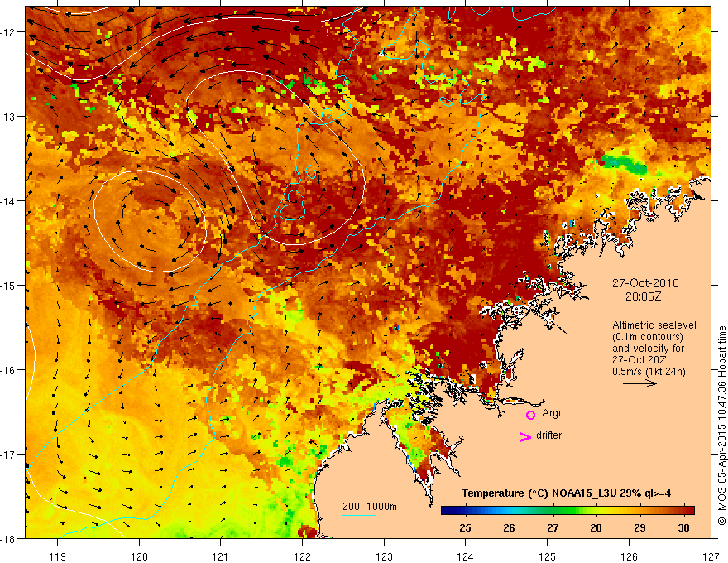The width and height of the screenshot is (728, 563).
Task: Click the 'Altimetric sealevel' label
Action: (x=654, y=325)
